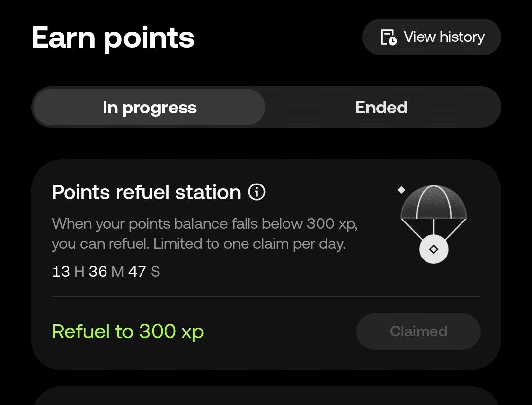Image resolution: width=532 pixels, height=405 pixels.
Task: Click the seconds value in the countdown
Action: tap(137, 272)
